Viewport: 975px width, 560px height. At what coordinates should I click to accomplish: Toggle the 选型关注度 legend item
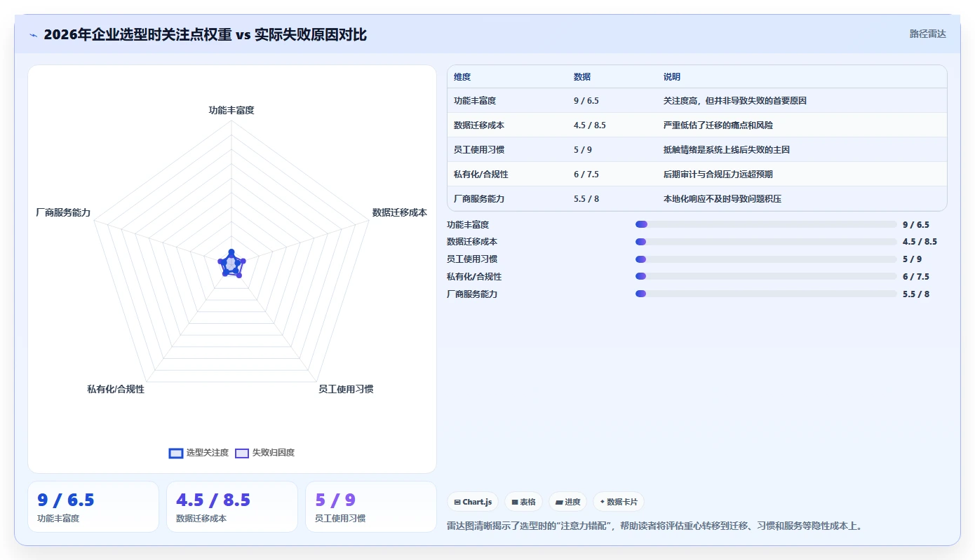(x=199, y=453)
